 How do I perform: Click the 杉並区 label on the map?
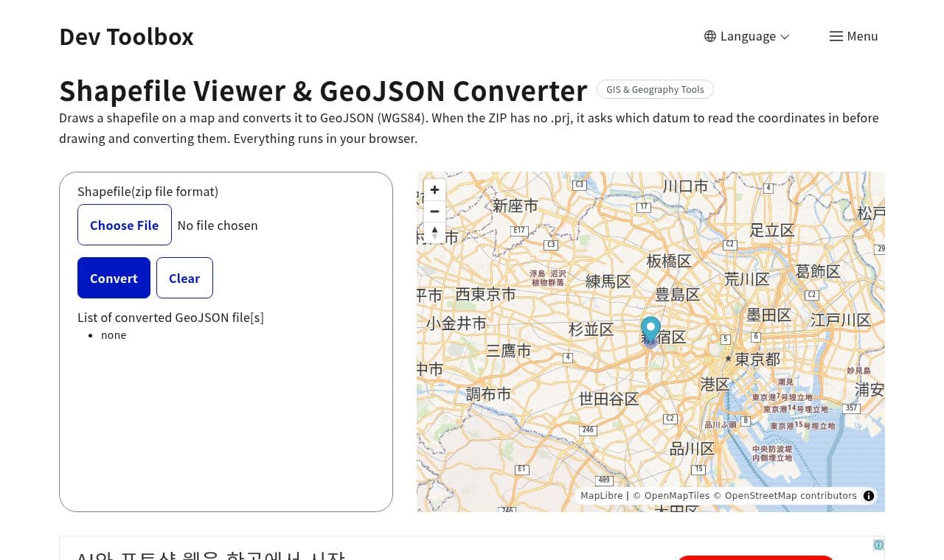pyautogui.click(x=591, y=329)
